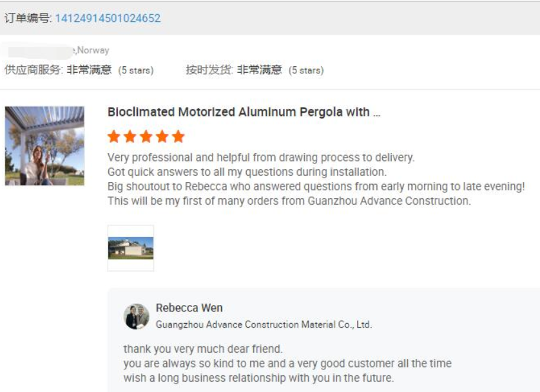The height and width of the screenshot is (392, 540).
Task: Click the 供应商服务 rating label
Action: (x=34, y=70)
